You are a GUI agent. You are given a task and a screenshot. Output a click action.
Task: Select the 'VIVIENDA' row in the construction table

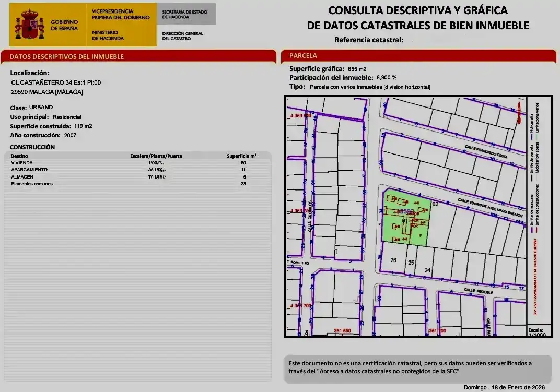coord(137,163)
